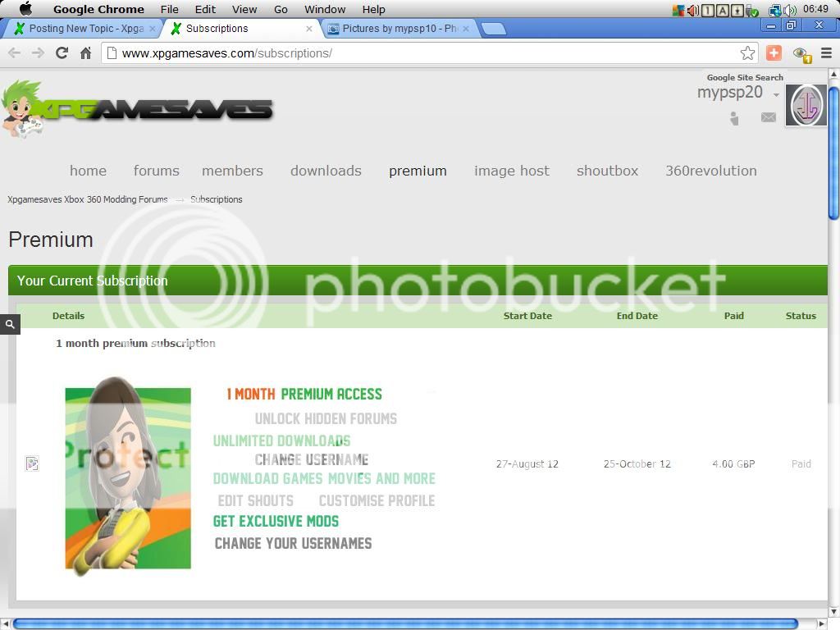Go to the shoutbox page

click(607, 171)
